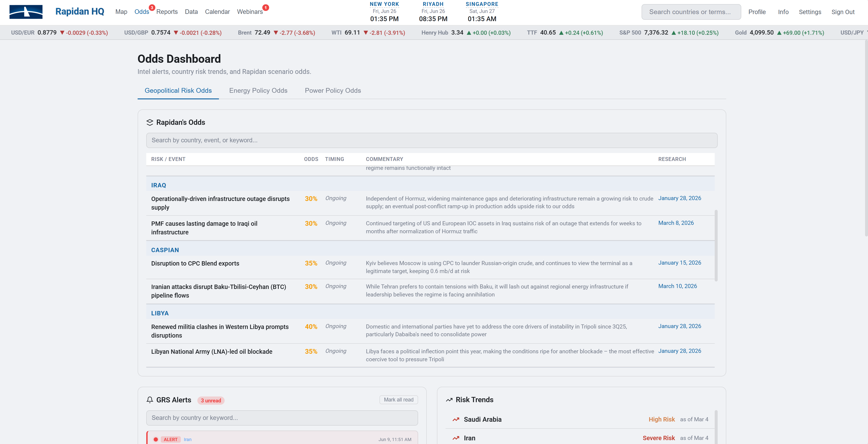
Task: Click the Iran tag on the alert card
Action: click(188, 439)
